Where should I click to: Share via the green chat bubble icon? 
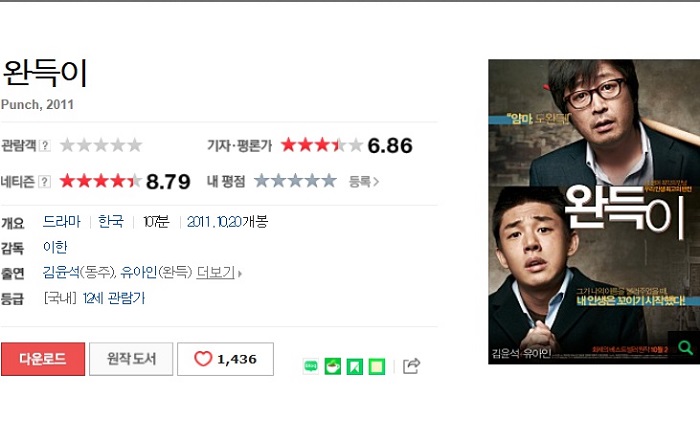click(x=311, y=366)
